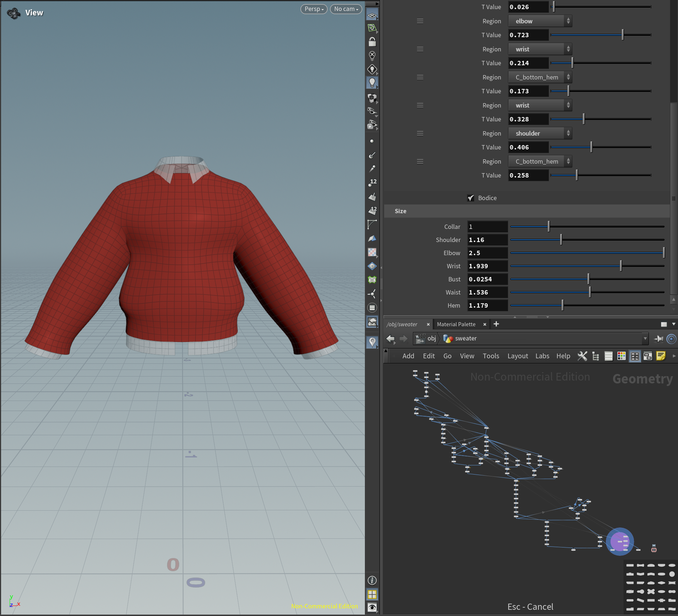Click the green frame display icon
Screen dimensions: 678x616
click(x=372, y=280)
